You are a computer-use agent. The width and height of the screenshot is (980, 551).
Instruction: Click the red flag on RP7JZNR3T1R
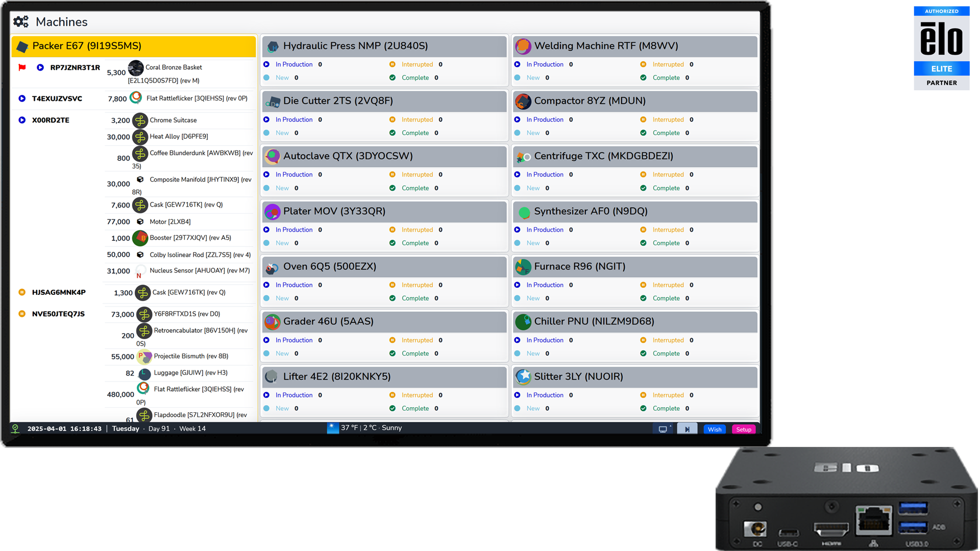pos(22,67)
